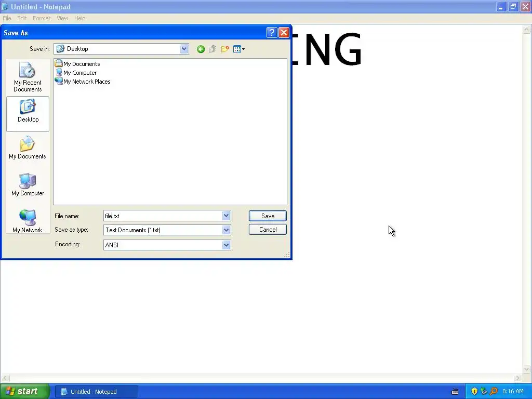The image size is (532, 399).
Task: Click the Cancel button
Action: [x=268, y=230]
